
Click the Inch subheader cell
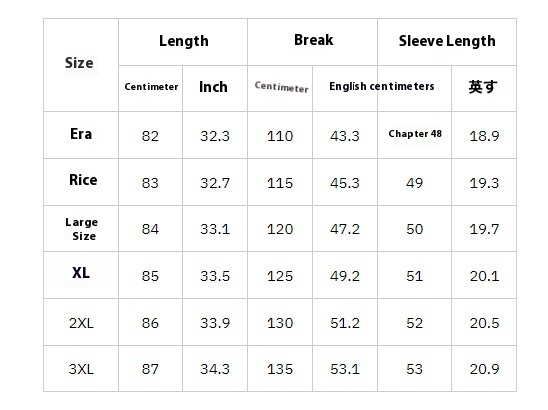pyautogui.click(x=213, y=87)
